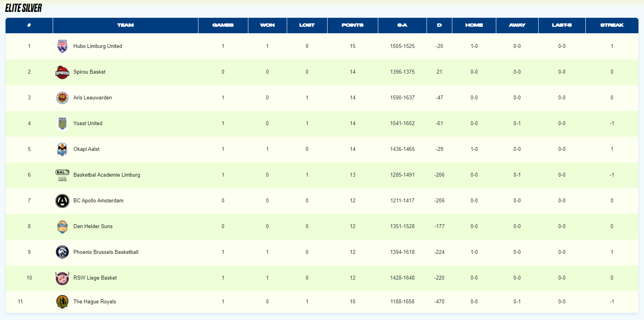
Task: Open RSW Liege Basket team link
Action: (x=95, y=278)
